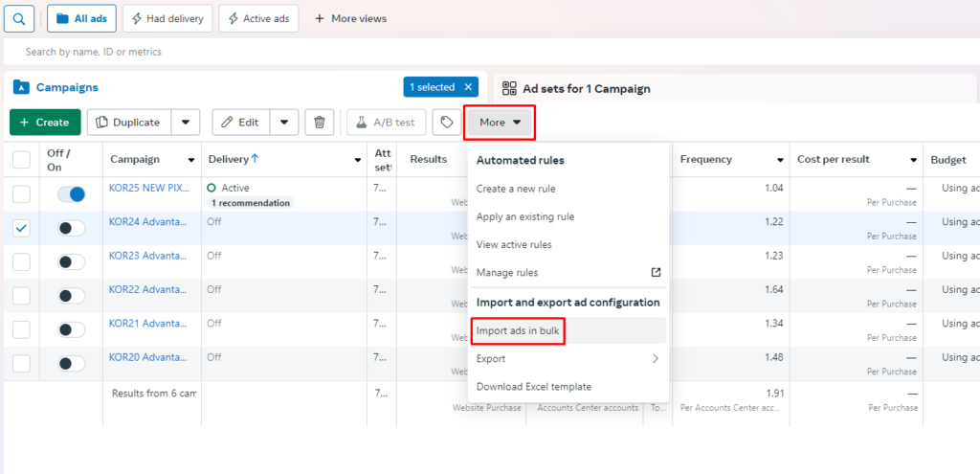Click the green Create button
The image size is (980, 474).
point(45,123)
